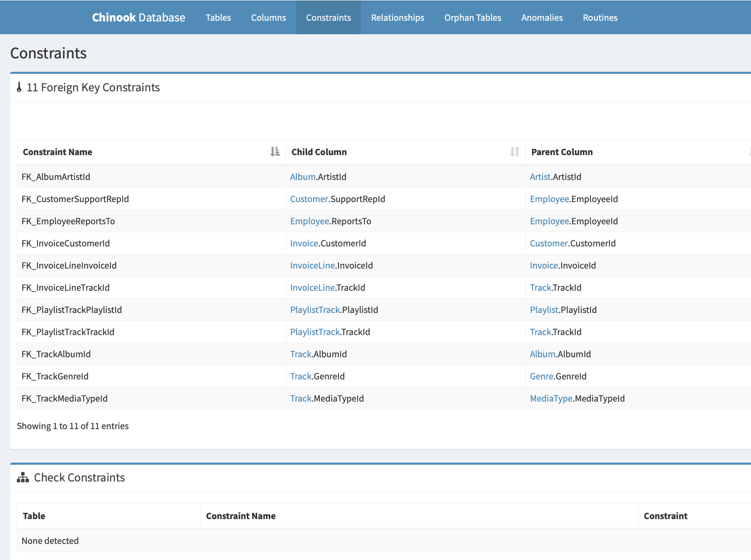Open the Orphan Tables tab

472,17
